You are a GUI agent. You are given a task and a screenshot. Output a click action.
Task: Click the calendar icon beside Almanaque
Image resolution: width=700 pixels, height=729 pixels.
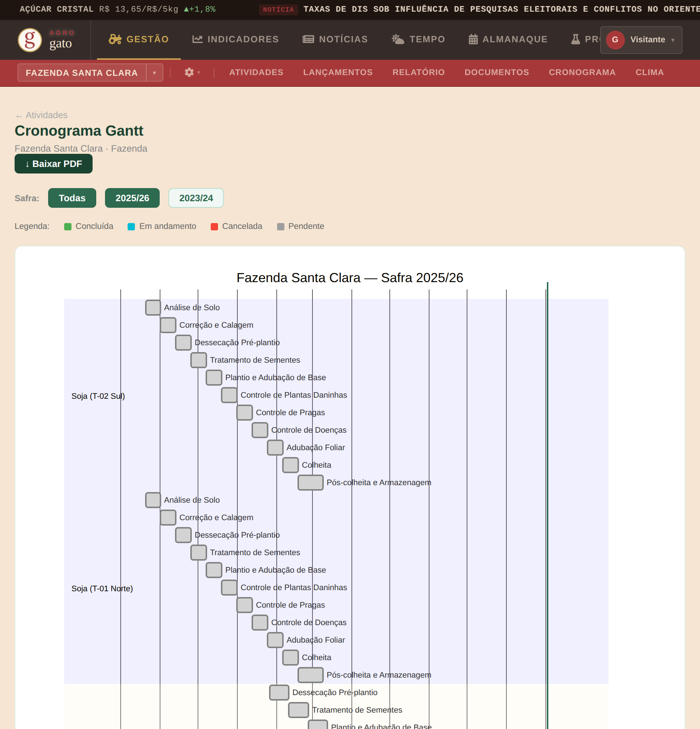click(x=473, y=39)
